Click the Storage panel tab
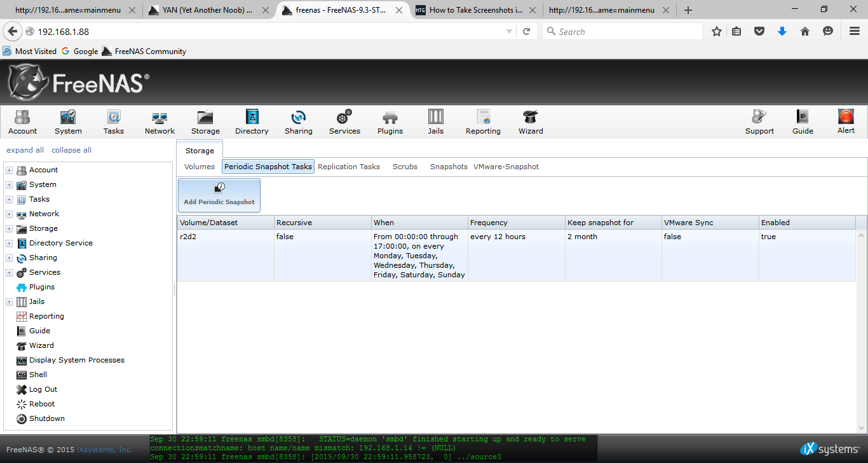This screenshot has width=868, height=463. pyautogui.click(x=200, y=151)
